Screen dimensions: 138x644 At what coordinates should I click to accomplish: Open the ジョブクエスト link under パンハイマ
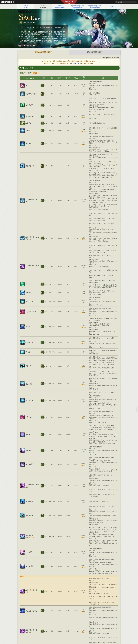tap(30, 538)
